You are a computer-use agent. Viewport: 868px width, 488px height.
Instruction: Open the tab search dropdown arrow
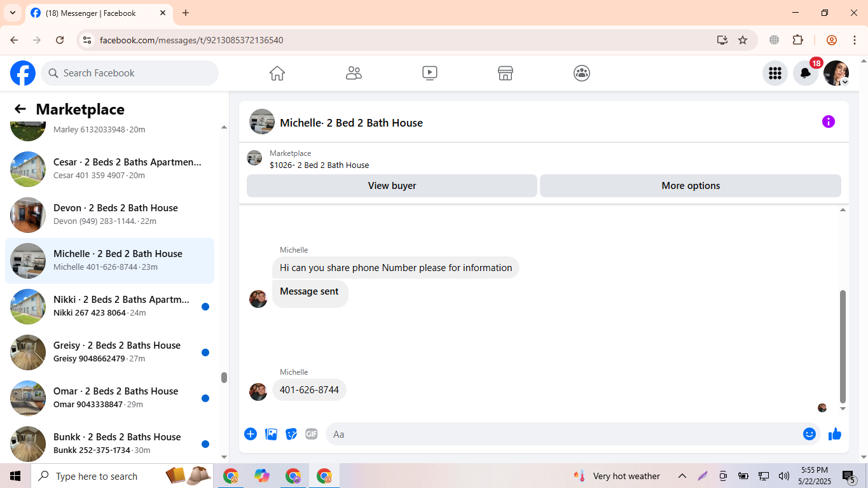coord(12,13)
